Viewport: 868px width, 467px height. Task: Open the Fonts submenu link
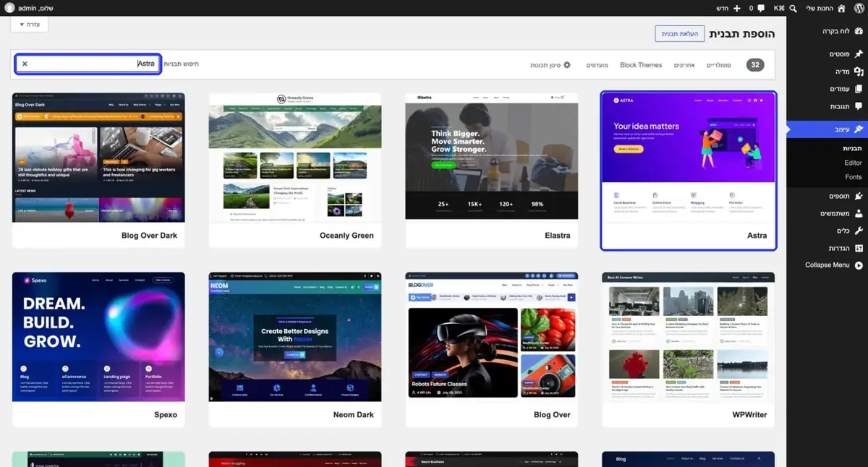click(x=854, y=177)
